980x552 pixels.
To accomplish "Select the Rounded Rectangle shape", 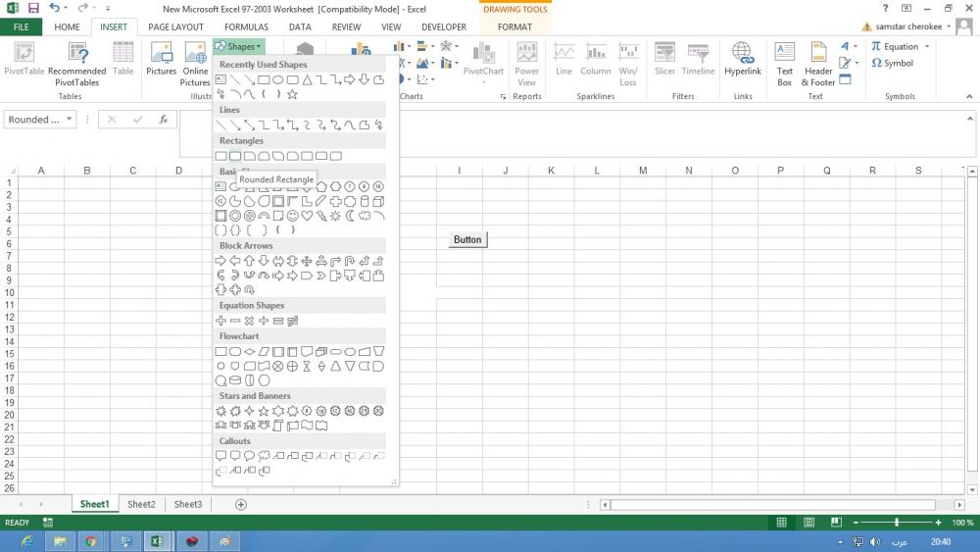I will pyautogui.click(x=235, y=156).
